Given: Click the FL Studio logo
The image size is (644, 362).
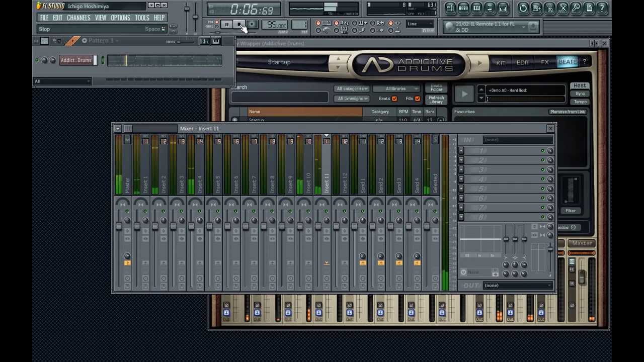Looking at the screenshot, I should [x=51, y=6].
